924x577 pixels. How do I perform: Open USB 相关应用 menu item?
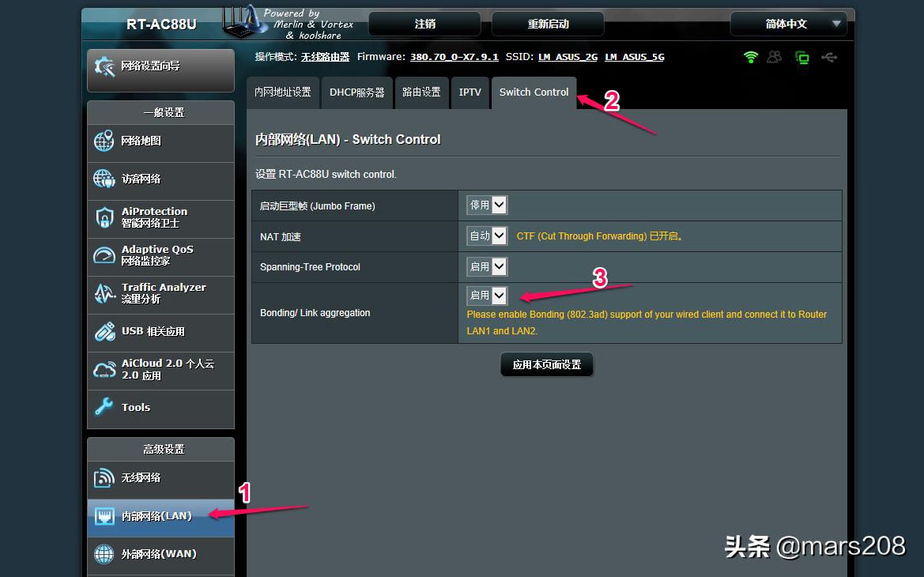click(x=161, y=331)
